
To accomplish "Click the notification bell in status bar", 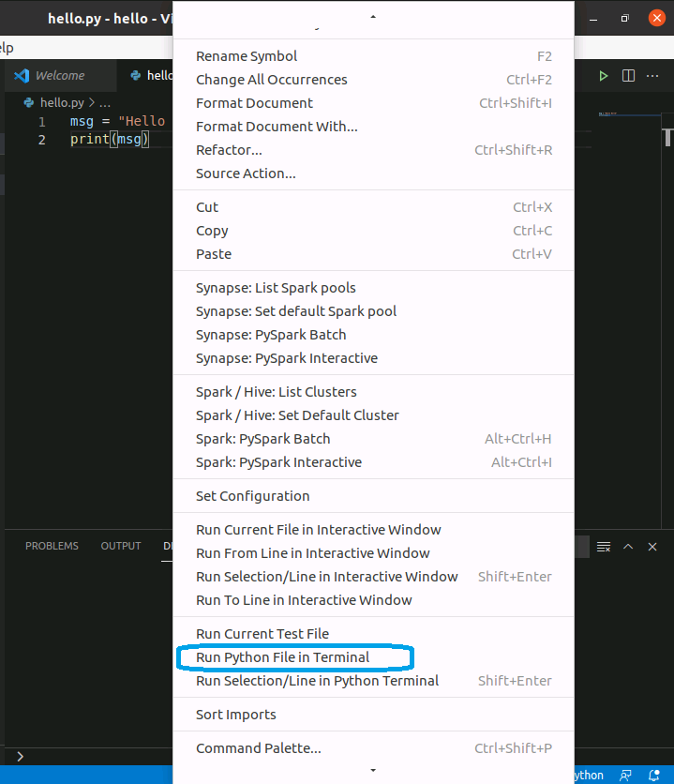I will pyautogui.click(x=653, y=775).
